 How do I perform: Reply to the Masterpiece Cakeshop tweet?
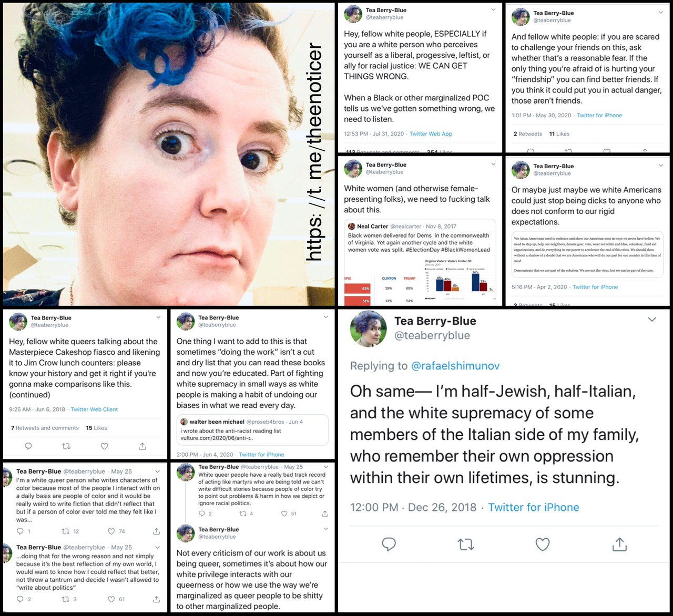click(28, 446)
